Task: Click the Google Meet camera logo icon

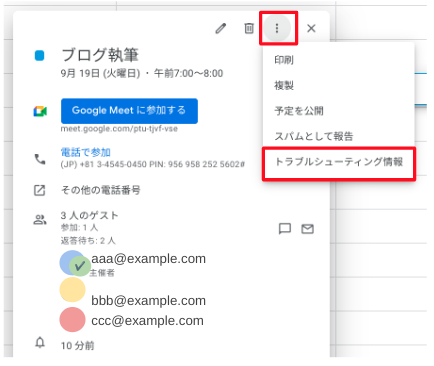Action: 40,111
